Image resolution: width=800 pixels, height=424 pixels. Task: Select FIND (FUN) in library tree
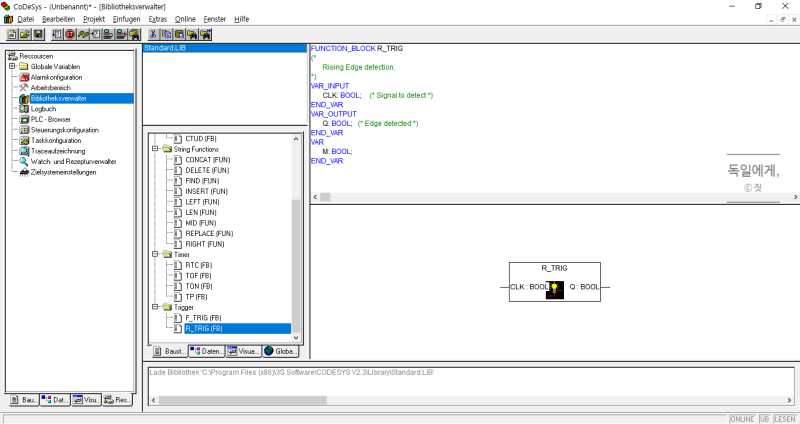pyautogui.click(x=202, y=181)
